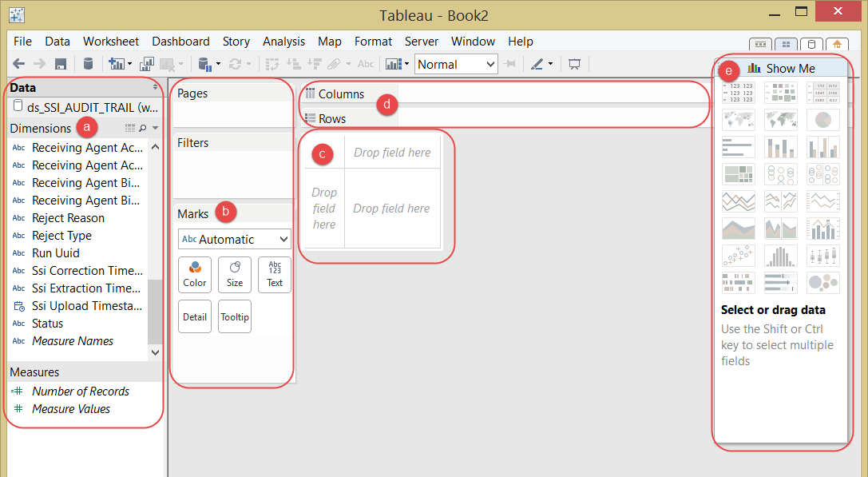The image size is (868, 477).
Task: Toggle the fix axes pin icon
Action: tap(509, 64)
